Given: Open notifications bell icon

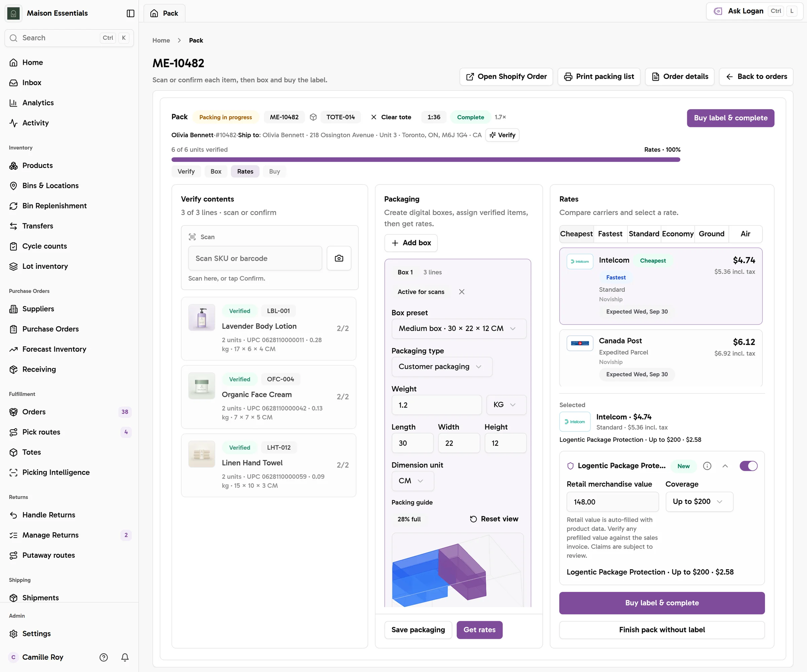Looking at the screenshot, I should (125, 657).
